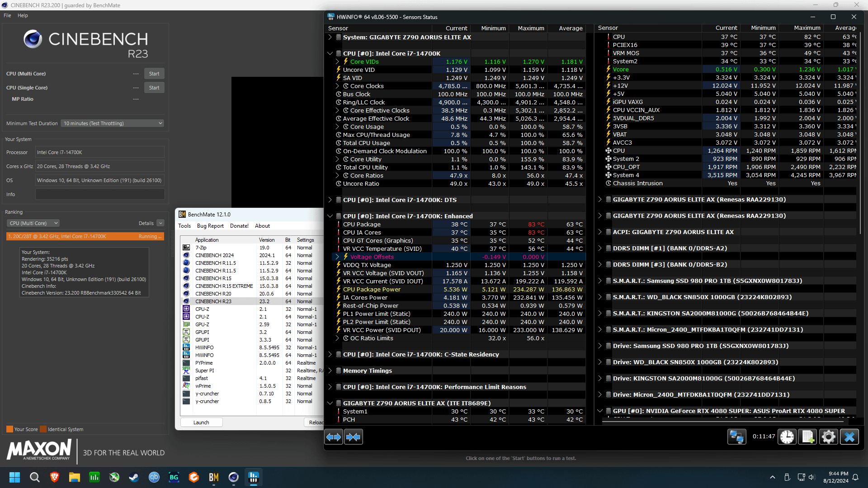The image size is (868, 488).
Task: Start HWiNFO sensor logging file icon
Action: click(807, 437)
